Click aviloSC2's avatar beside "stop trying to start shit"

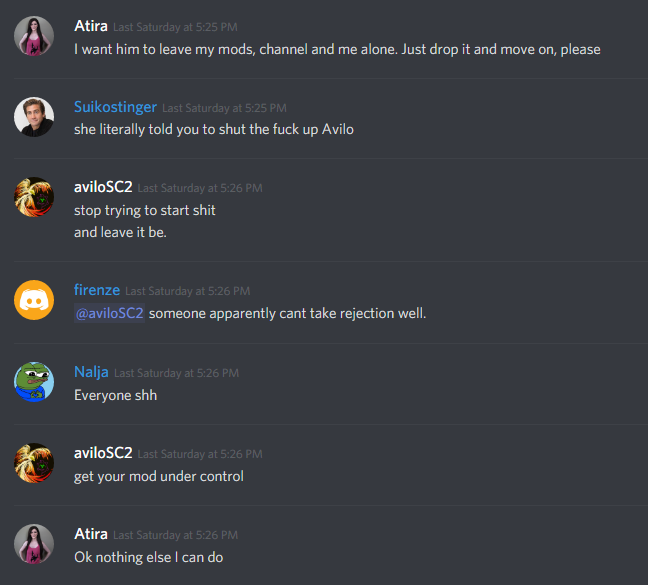tap(34, 197)
